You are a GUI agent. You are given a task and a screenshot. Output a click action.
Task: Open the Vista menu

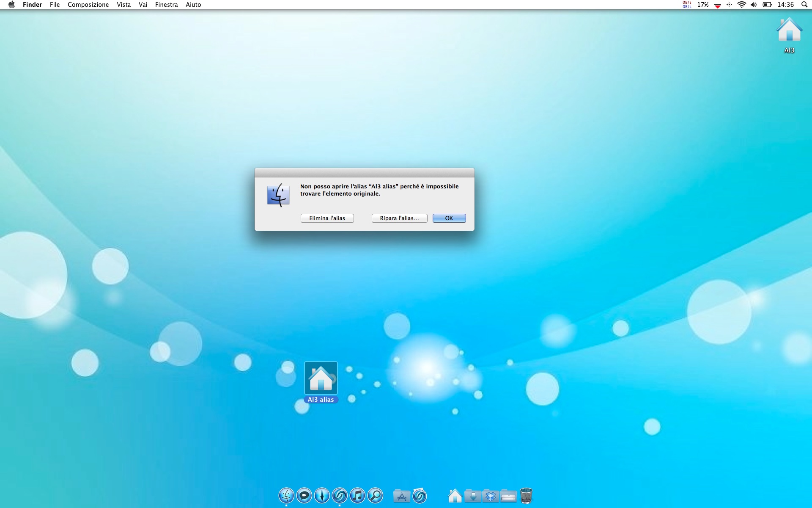[123, 5]
